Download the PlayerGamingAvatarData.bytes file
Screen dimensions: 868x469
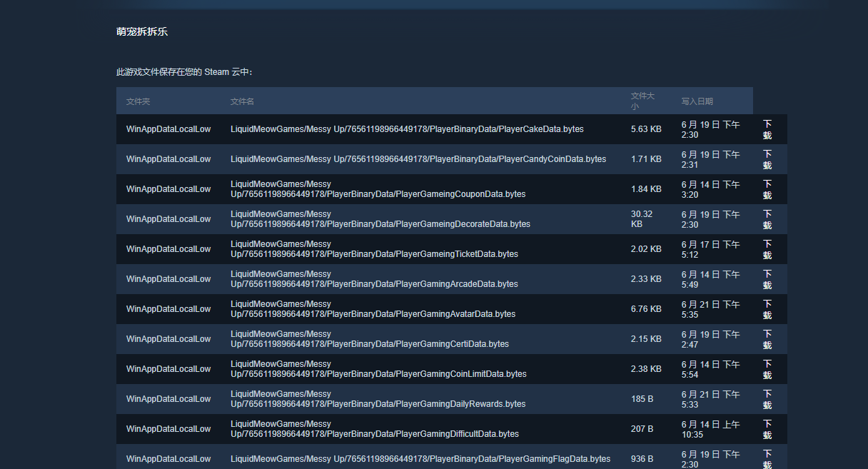coord(767,309)
